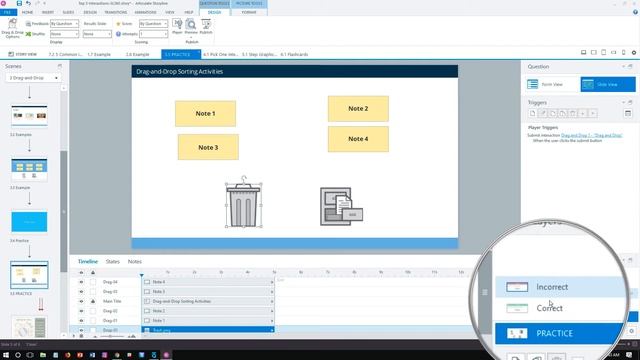Click the Edit trigger pencil icon
The image size is (640, 360).
click(542, 113)
